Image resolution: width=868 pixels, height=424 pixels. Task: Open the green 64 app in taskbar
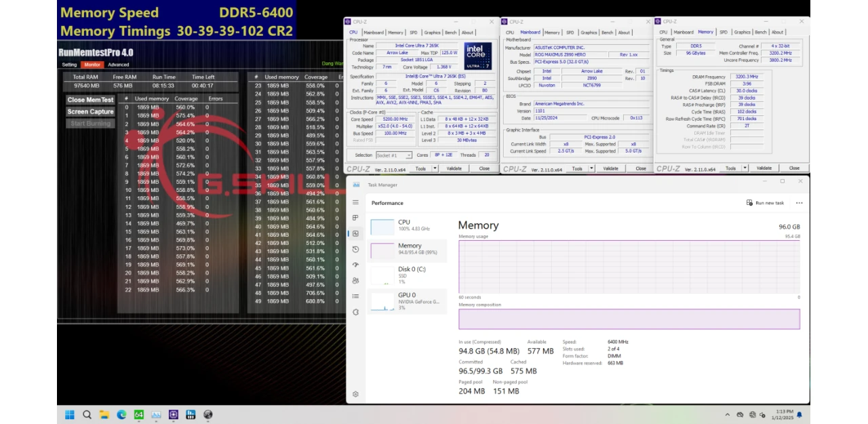[x=139, y=415]
